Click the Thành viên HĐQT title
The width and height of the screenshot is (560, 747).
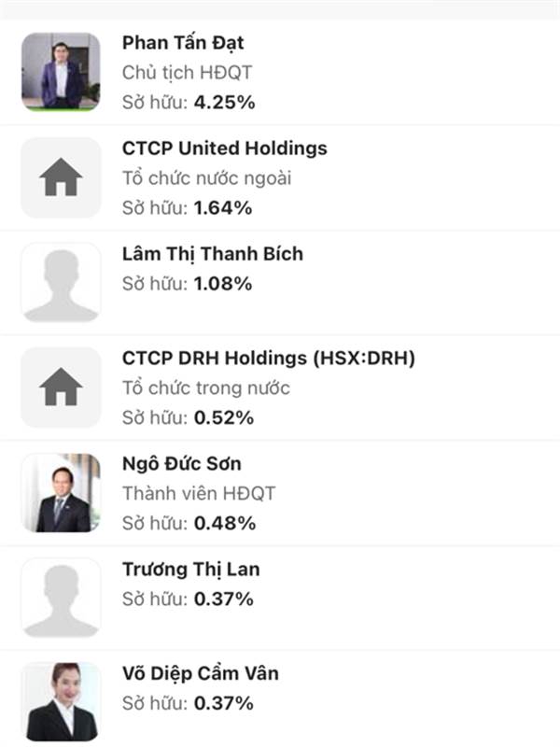(x=199, y=494)
